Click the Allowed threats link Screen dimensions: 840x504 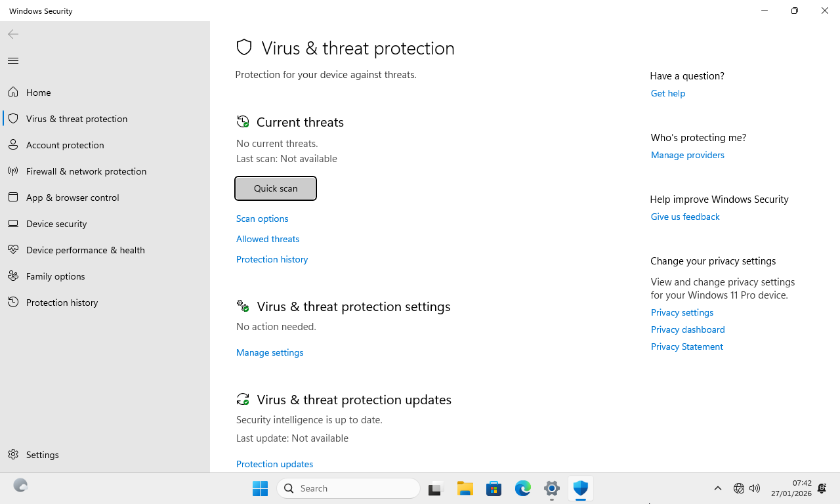[268, 239]
